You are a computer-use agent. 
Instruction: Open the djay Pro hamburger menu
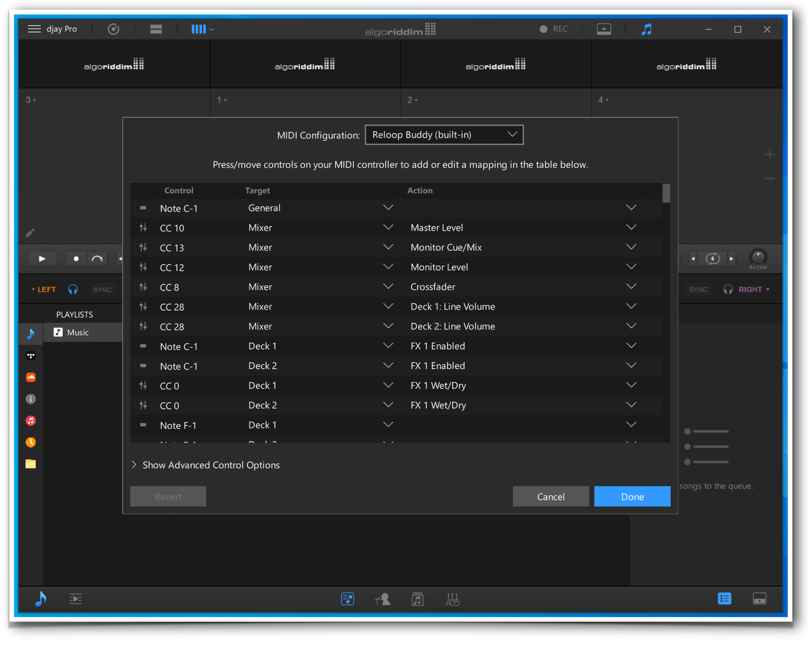click(34, 29)
